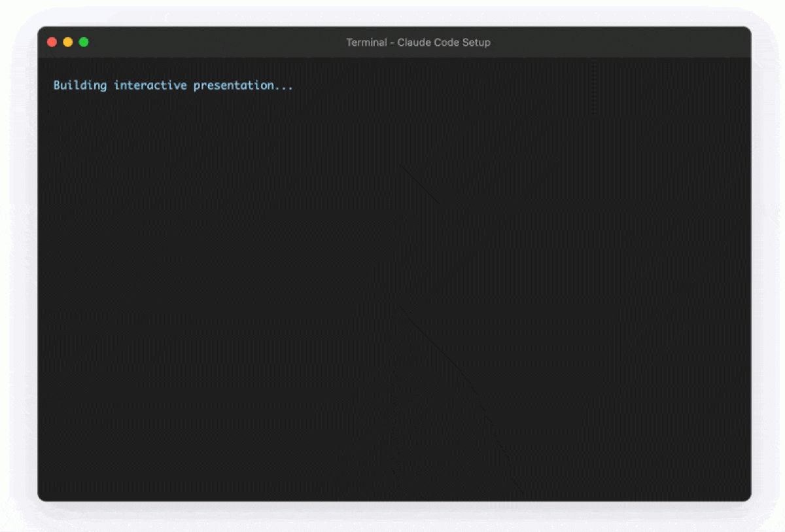Click the space between "Building" and "interactive"
Image resolution: width=785 pixels, height=532 pixels.
click(110, 86)
